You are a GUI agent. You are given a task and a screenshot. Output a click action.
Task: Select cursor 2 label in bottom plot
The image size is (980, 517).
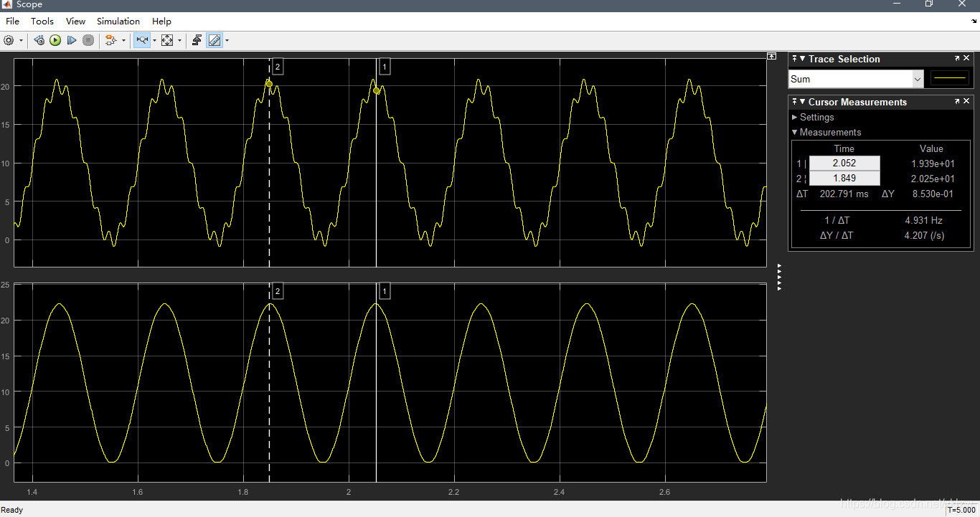point(278,290)
